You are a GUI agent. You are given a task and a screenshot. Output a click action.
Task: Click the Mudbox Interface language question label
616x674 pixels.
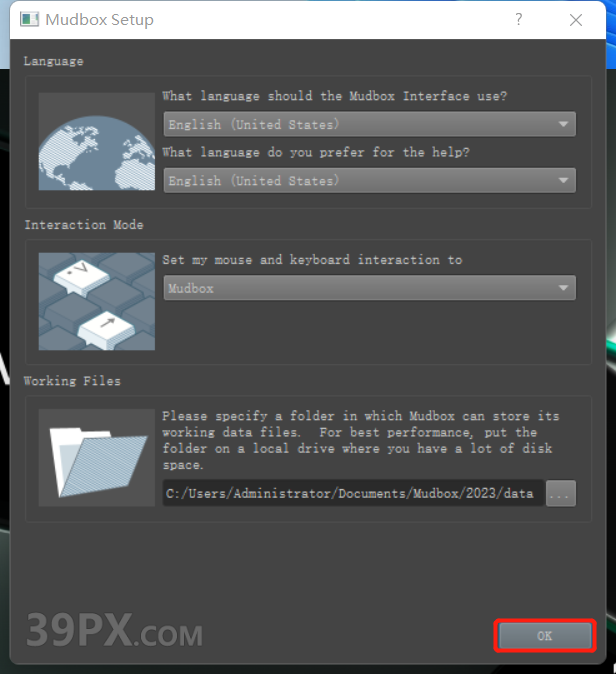pyautogui.click(x=334, y=97)
